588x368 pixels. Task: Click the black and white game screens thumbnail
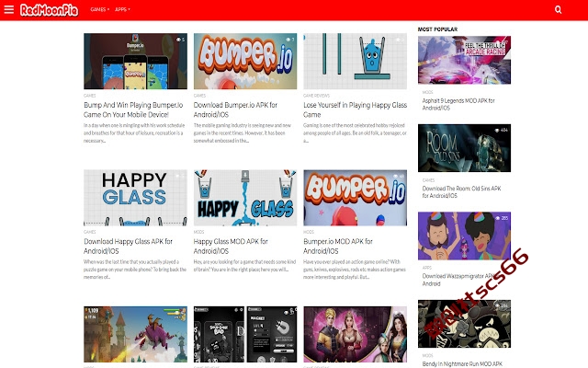(245, 334)
